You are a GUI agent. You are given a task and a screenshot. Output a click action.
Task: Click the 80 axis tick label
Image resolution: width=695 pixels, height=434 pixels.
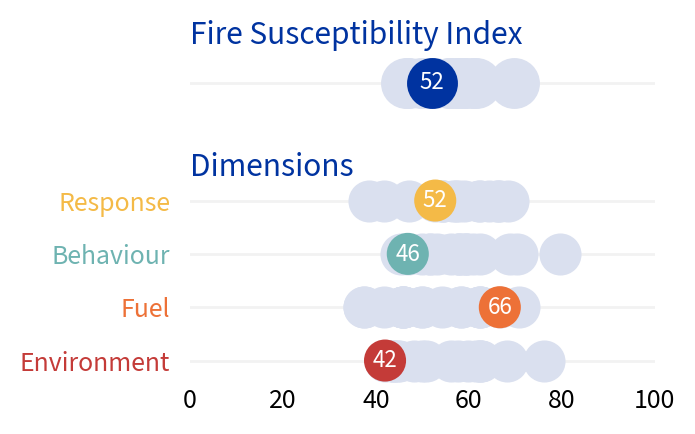click(x=562, y=400)
